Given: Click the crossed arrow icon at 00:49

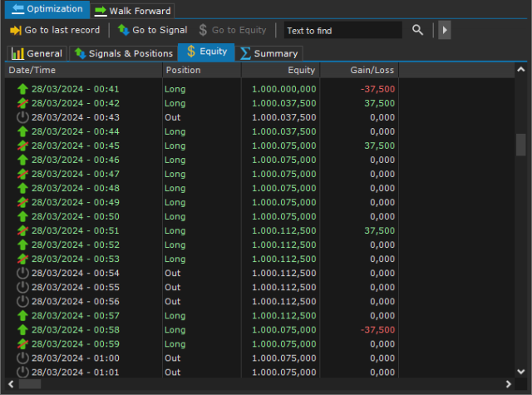Looking at the screenshot, I should tap(22, 202).
